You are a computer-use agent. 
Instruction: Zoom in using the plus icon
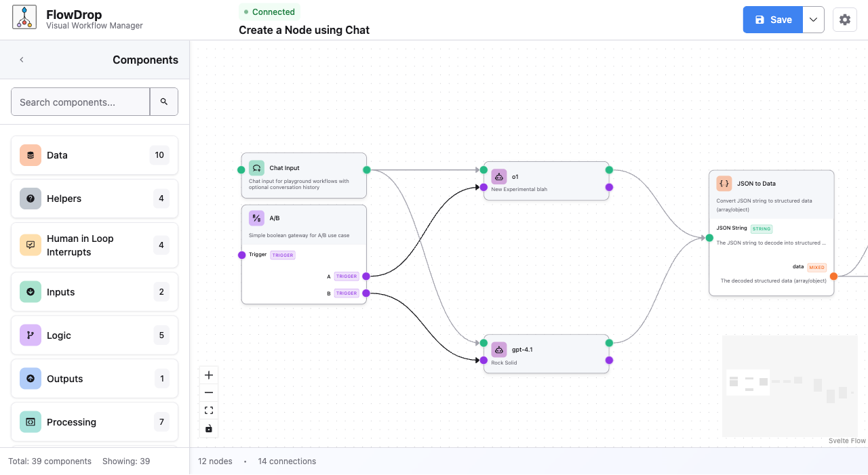tap(208, 374)
